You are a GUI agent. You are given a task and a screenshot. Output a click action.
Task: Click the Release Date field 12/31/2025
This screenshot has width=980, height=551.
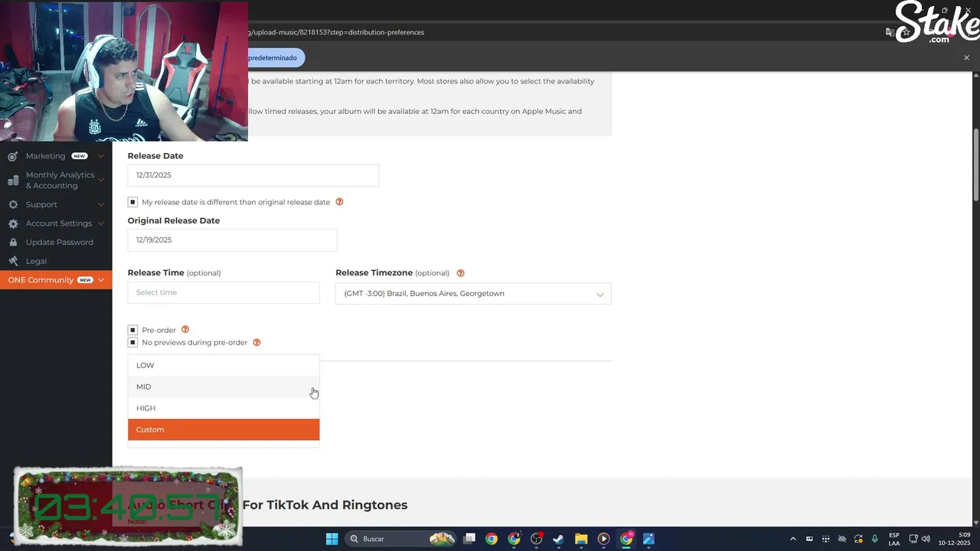tap(253, 175)
